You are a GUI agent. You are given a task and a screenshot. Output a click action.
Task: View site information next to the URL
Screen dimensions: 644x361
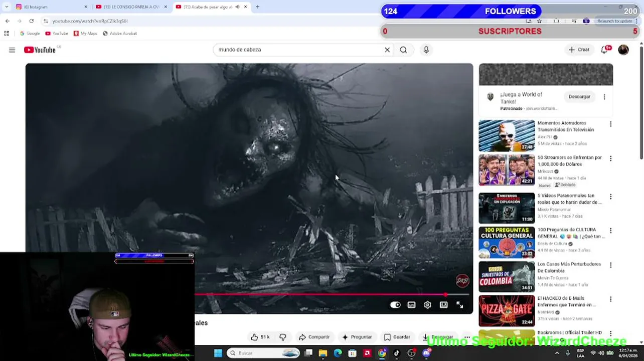46,21
